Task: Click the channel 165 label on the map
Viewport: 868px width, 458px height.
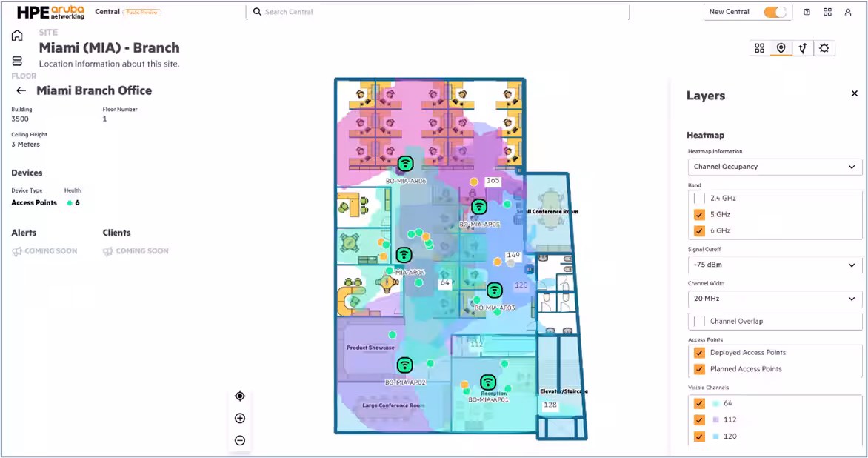Action: [493, 181]
